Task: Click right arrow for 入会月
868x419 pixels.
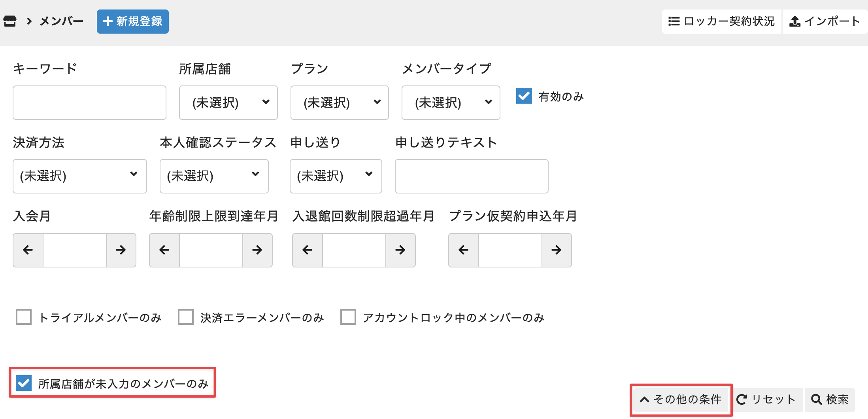Action: 121,250
